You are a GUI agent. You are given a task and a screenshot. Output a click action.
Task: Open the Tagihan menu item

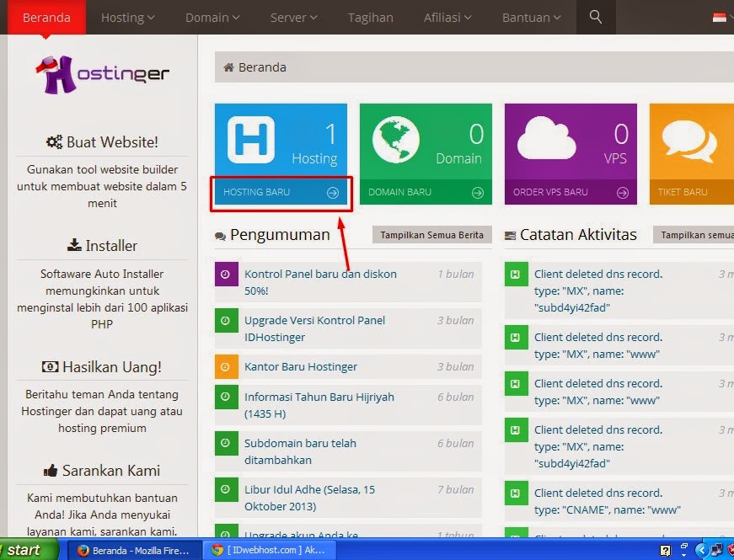pyautogui.click(x=370, y=18)
